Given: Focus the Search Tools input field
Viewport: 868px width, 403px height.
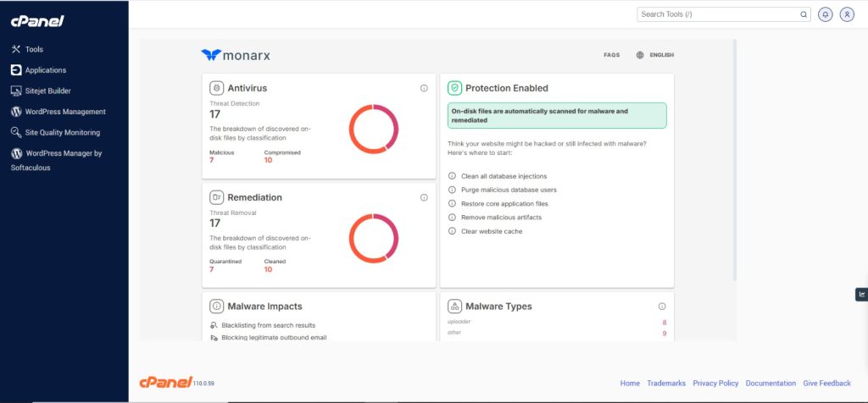Looking at the screenshot, I should click(716, 14).
